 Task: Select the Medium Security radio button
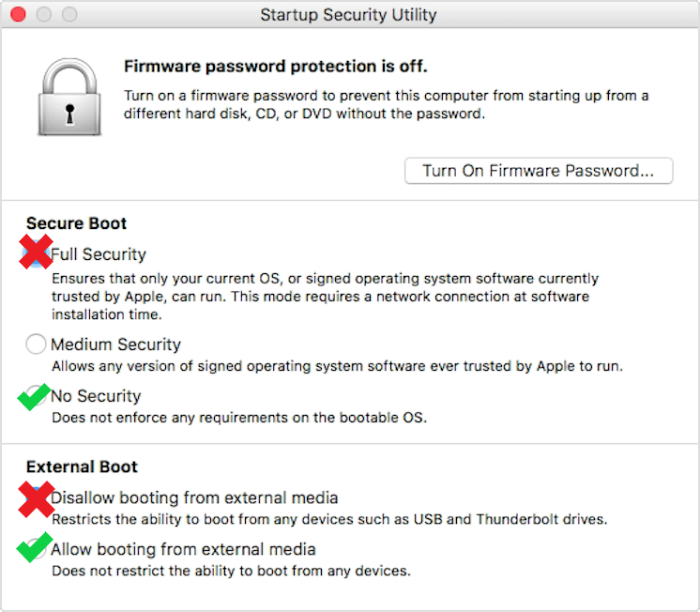[x=36, y=344]
